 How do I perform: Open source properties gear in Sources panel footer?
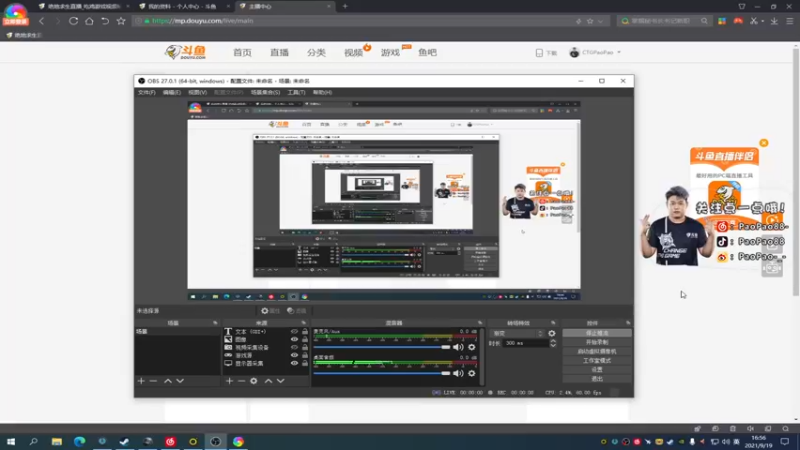coord(254,381)
